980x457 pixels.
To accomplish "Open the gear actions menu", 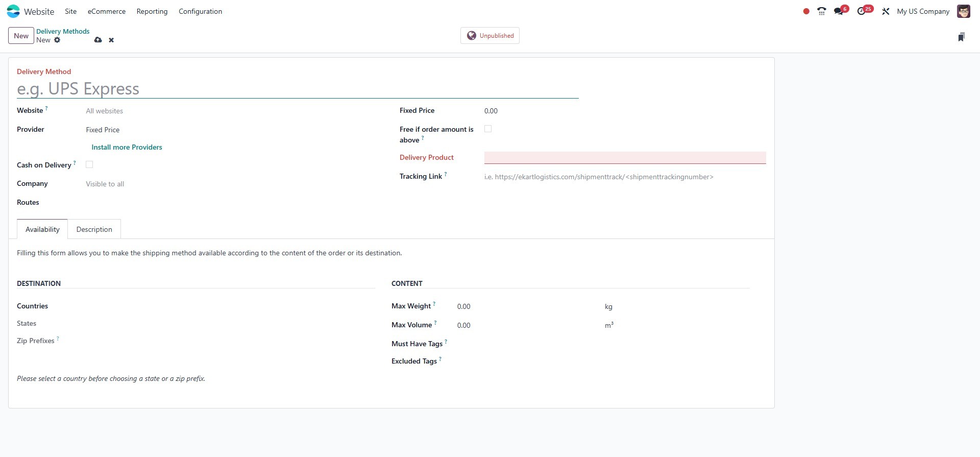I will [57, 40].
